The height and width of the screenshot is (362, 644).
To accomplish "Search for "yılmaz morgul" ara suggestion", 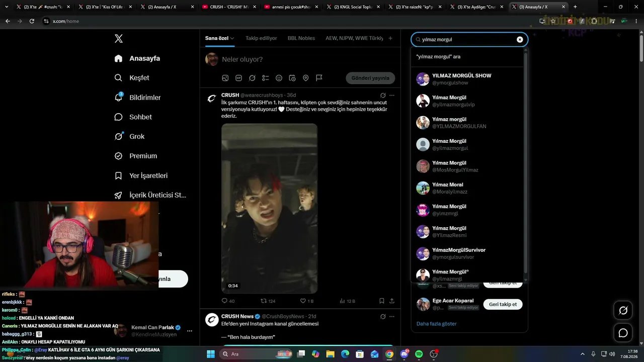I will 468,57.
